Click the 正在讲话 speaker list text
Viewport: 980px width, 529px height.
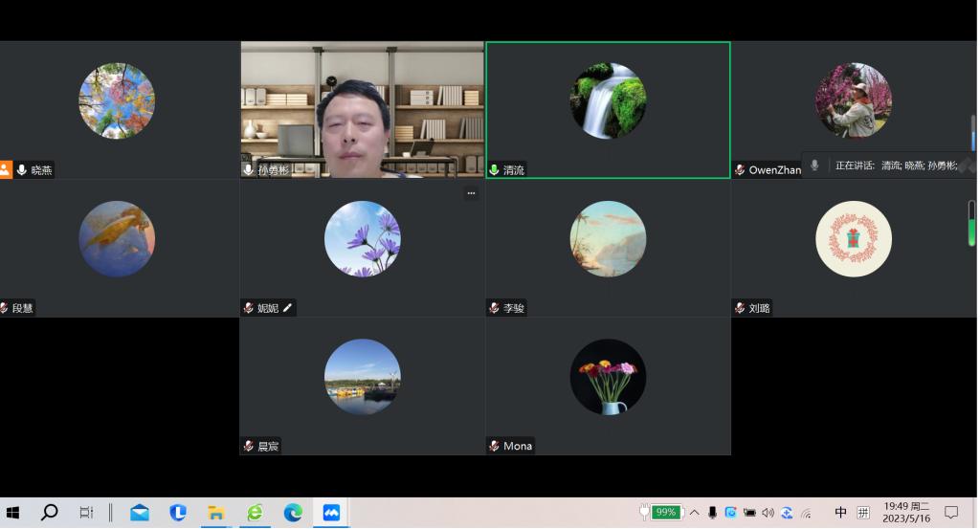pos(895,165)
